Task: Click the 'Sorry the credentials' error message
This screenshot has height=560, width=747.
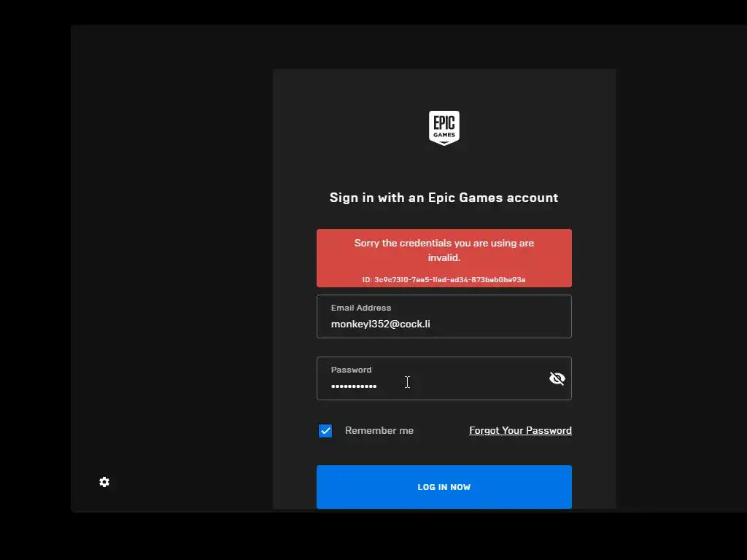Action: coord(444,250)
